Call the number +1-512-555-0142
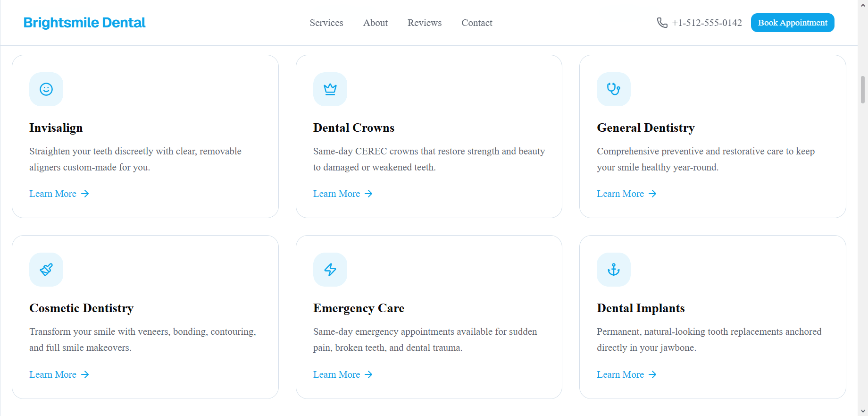Screen dimensions: 868x416 (x=707, y=23)
